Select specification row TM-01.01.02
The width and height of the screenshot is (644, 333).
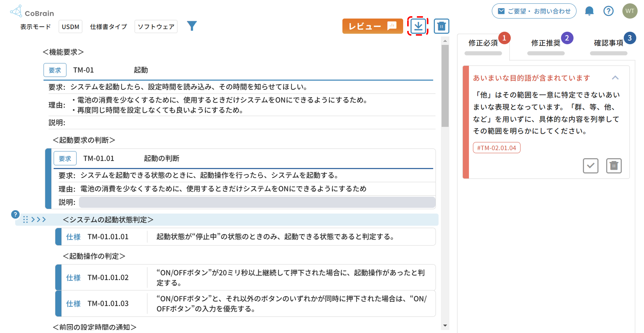tap(245, 277)
